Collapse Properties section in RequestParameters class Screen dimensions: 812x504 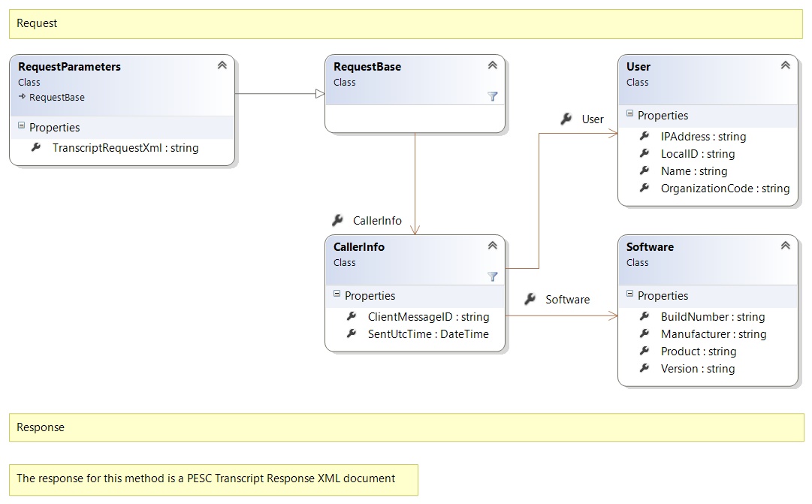tap(21, 127)
